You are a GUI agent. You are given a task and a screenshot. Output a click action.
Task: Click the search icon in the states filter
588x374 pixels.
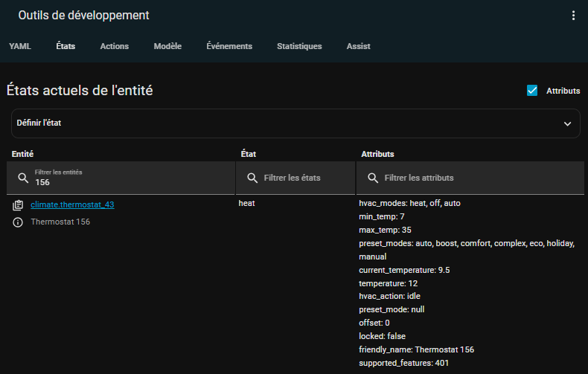pyautogui.click(x=252, y=178)
